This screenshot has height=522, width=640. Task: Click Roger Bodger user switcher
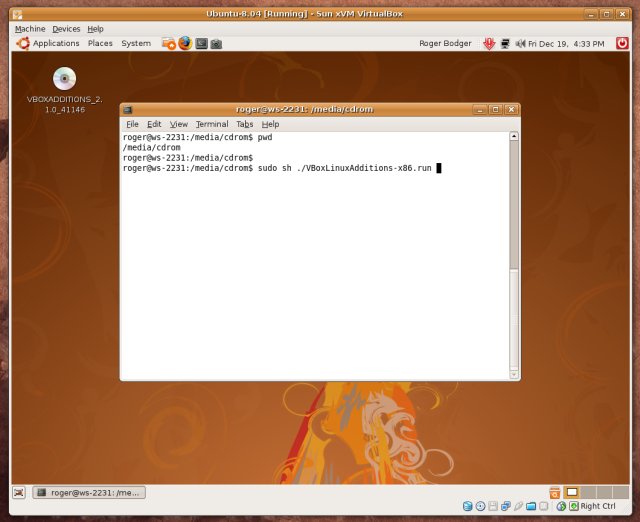pos(445,43)
